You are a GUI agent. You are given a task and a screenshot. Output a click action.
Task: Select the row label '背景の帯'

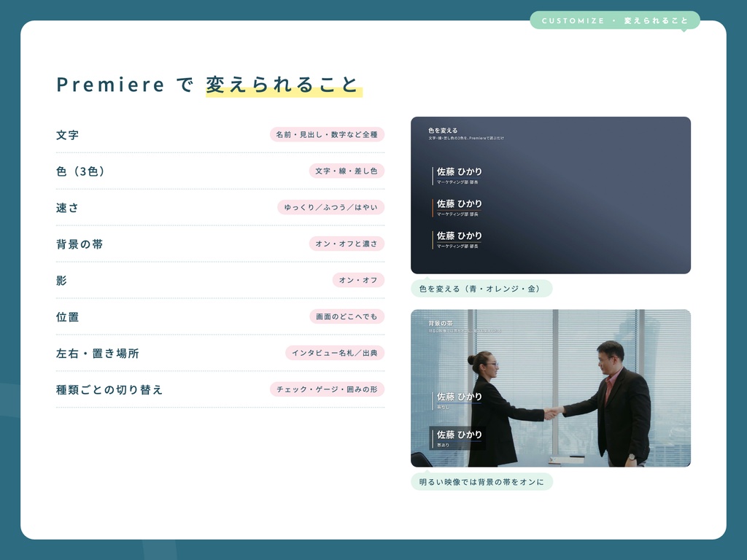80,244
